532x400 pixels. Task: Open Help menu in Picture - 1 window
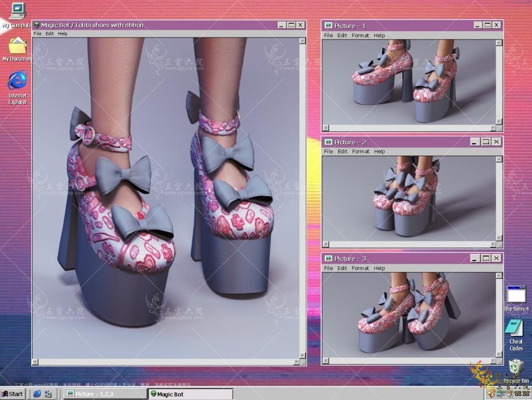click(379, 35)
